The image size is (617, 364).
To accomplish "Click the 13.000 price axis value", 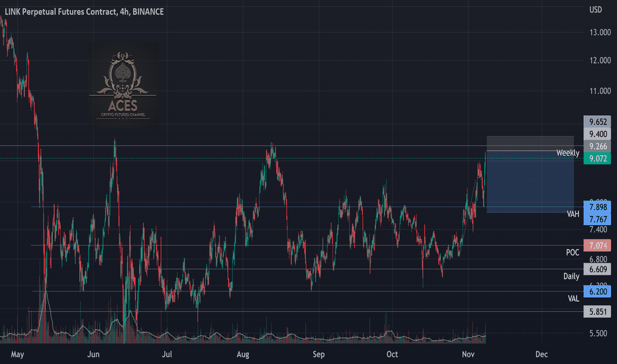I will click(x=600, y=32).
